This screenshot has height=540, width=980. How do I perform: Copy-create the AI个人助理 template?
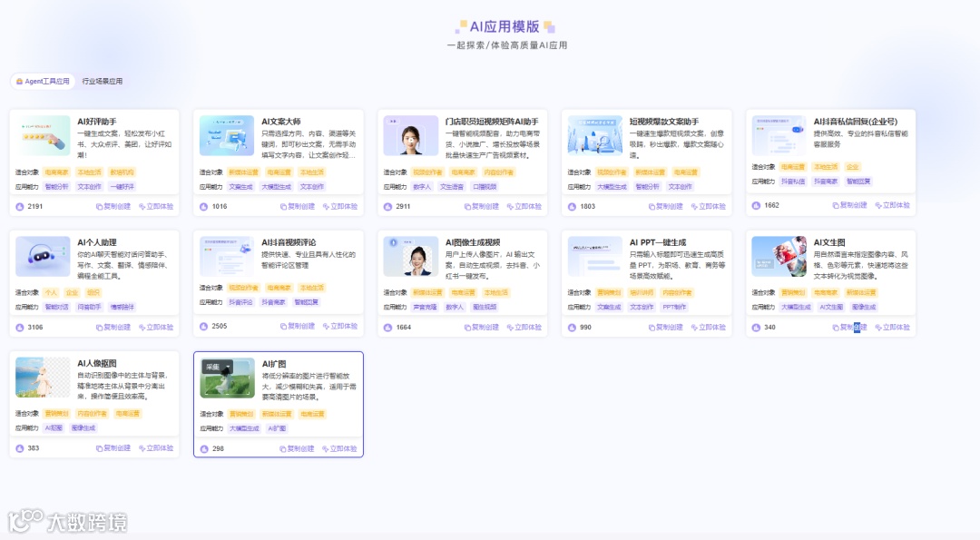(113, 327)
